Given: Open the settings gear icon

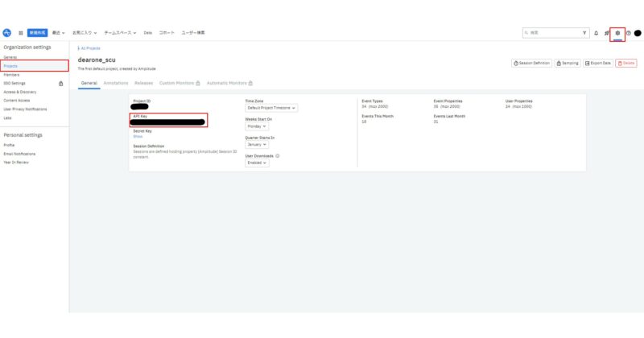Looking at the screenshot, I should [x=617, y=33].
